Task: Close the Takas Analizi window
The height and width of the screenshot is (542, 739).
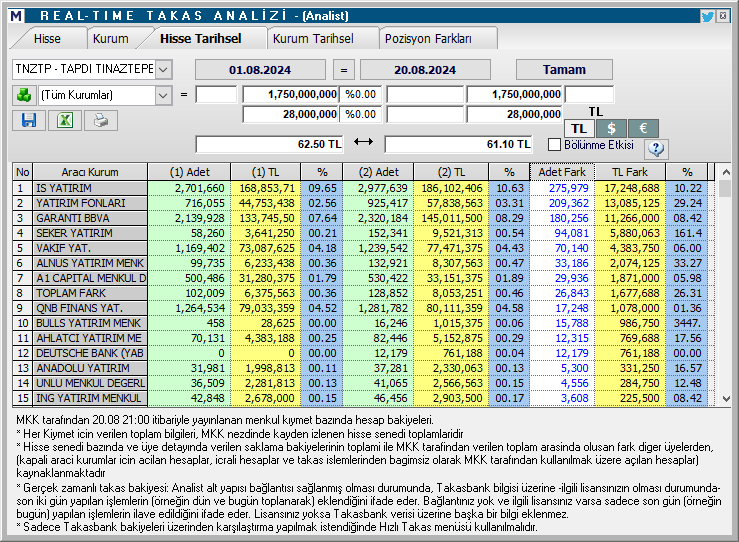Action: click(x=723, y=16)
